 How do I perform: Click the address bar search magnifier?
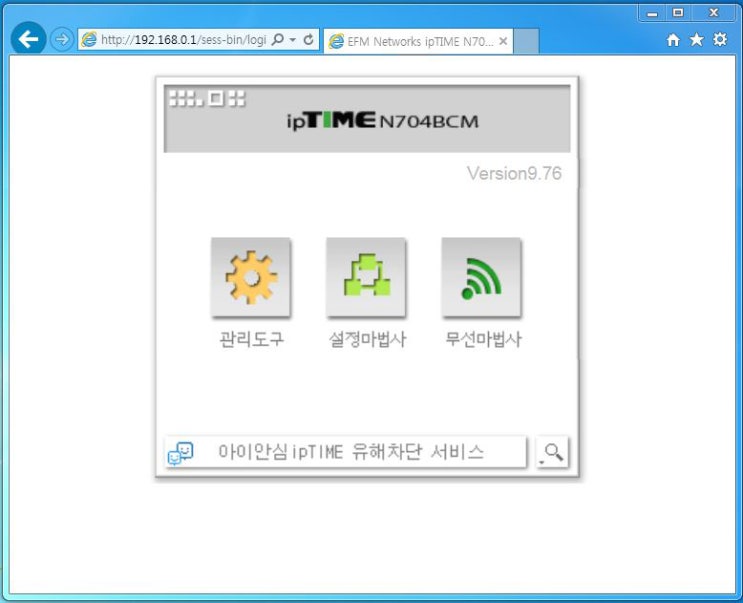tap(278, 40)
